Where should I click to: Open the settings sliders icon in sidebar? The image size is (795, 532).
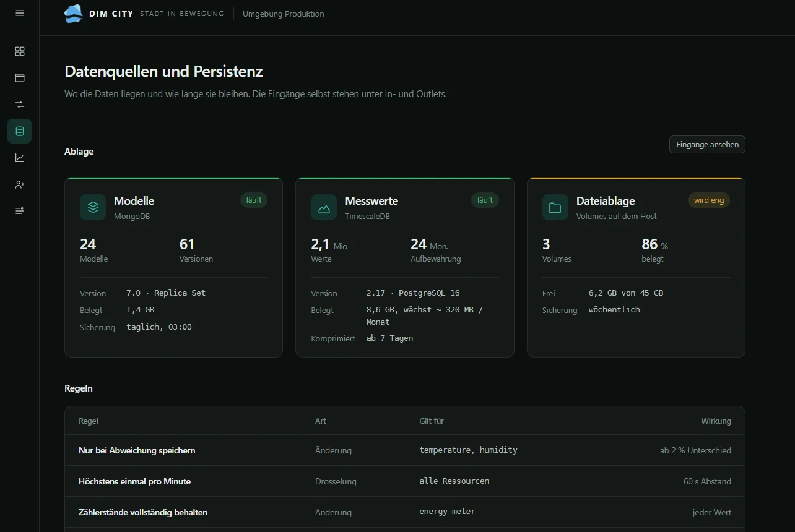[x=20, y=211]
